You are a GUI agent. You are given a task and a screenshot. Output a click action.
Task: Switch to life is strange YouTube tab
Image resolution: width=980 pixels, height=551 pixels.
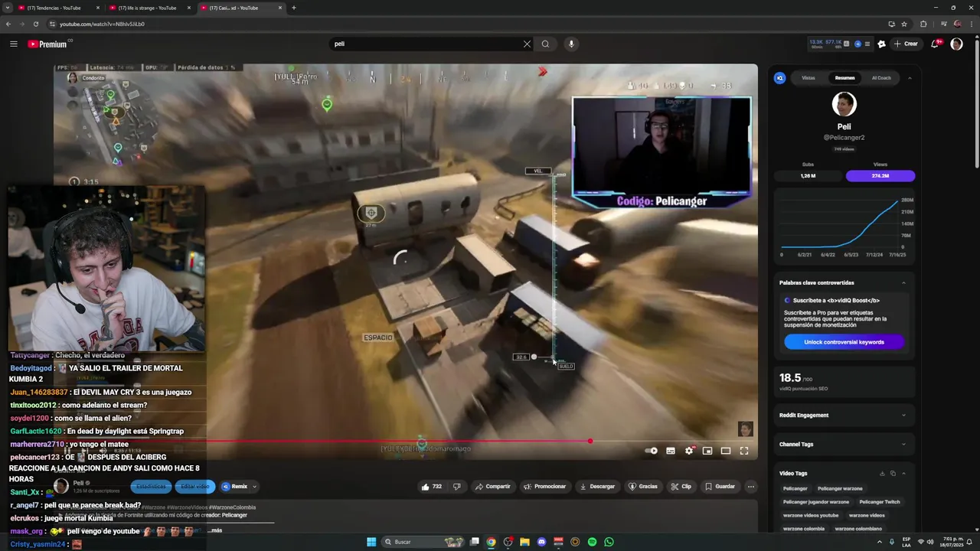(149, 8)
